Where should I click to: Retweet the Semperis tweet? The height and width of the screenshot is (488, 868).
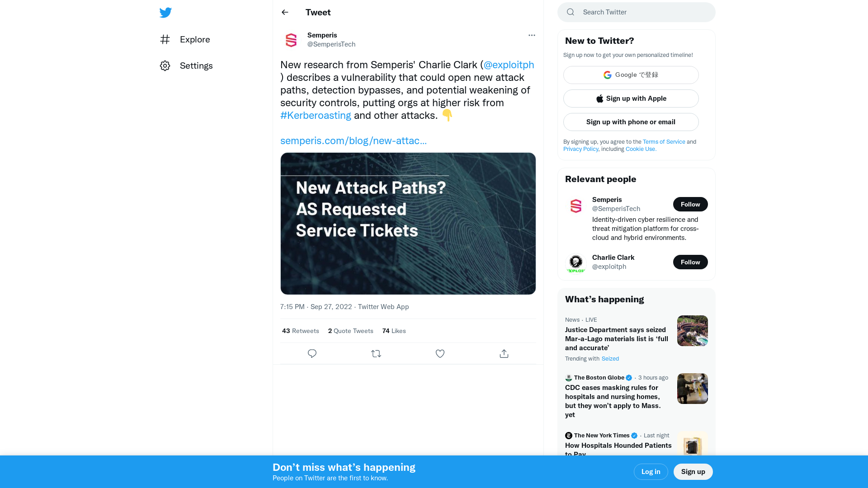[x=376, y=353]
